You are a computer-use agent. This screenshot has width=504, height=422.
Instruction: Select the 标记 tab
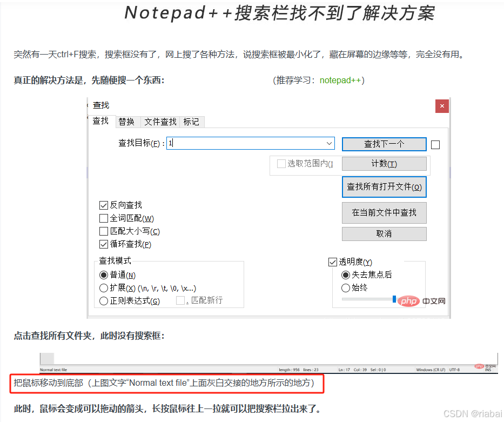click(191, 122)
